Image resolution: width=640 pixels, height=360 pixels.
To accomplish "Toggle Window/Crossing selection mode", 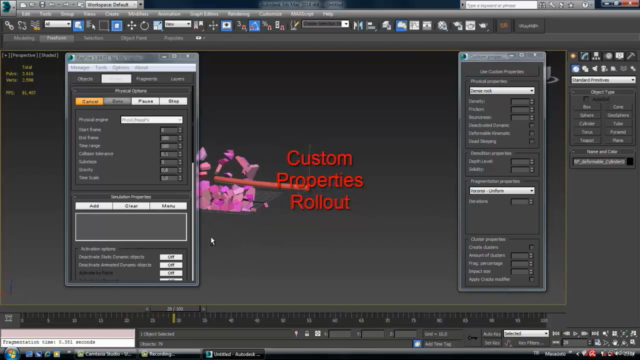I will 117,26.
